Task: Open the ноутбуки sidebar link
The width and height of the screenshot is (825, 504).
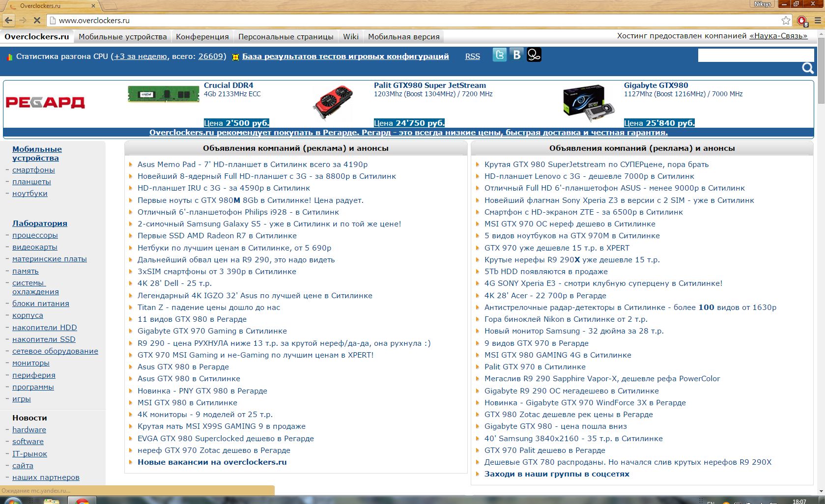Action: coord(30,194)
